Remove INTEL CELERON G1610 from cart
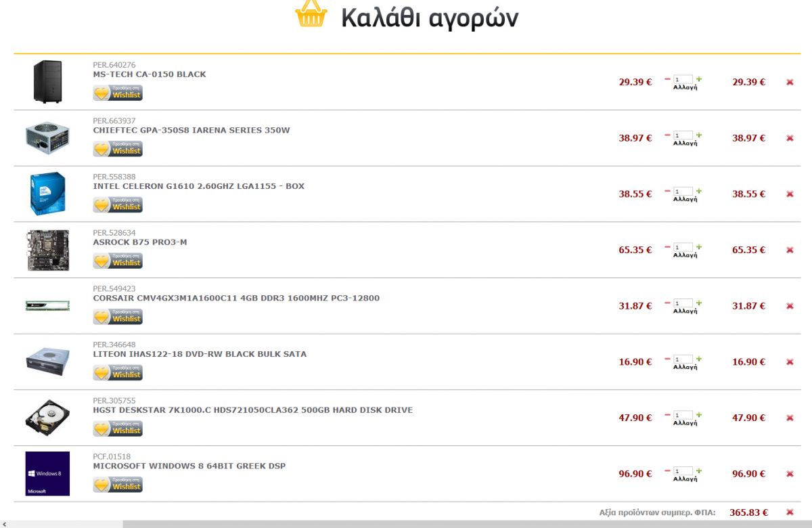 (790, 194)
